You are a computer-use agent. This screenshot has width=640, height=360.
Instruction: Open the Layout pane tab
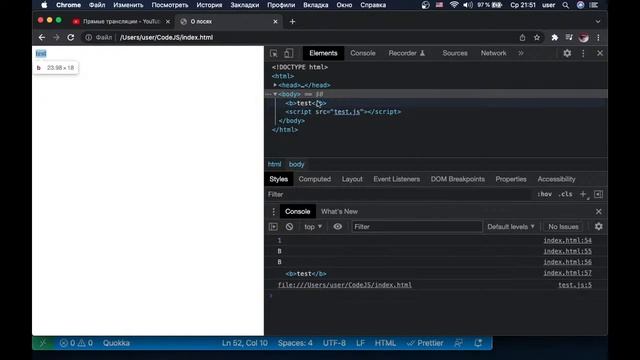click(x=352, y=179)
